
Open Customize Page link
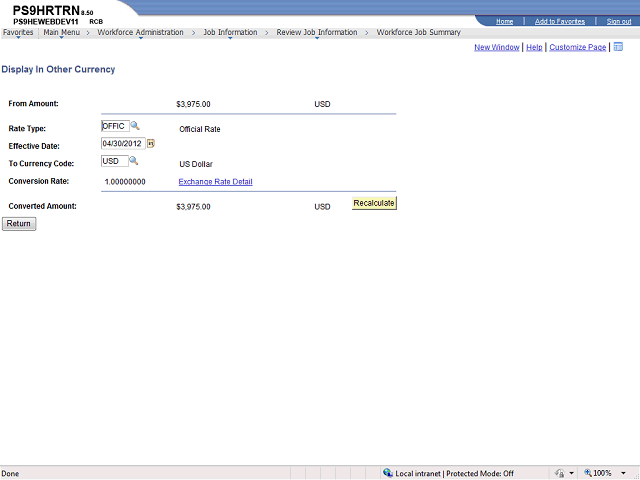click(578, 47)
